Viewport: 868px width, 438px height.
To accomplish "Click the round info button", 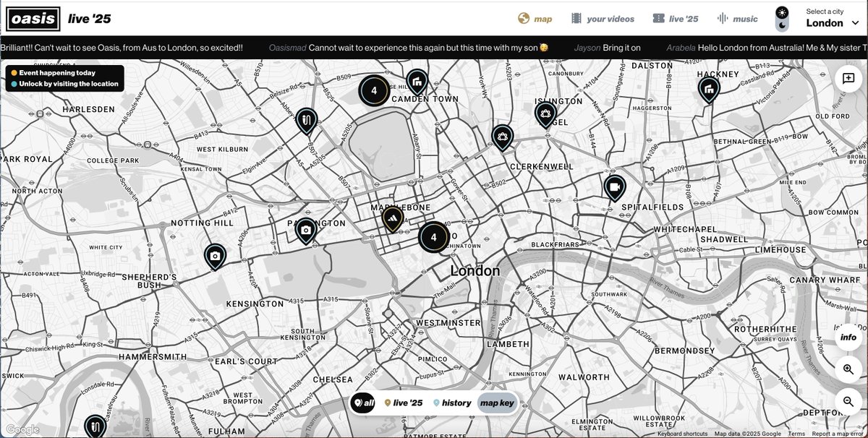I will click(848, 336).
